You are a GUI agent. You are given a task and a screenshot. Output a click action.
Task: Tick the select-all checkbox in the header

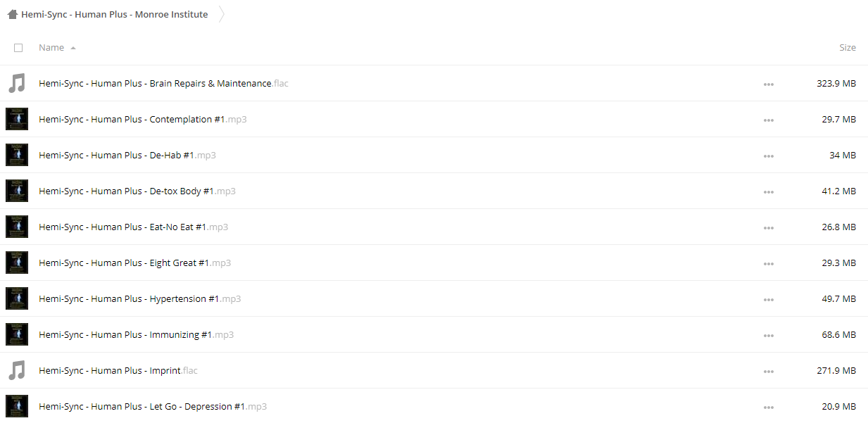click(x=18, y=48)
